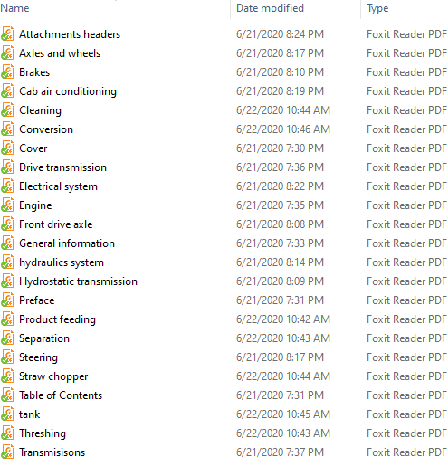Click the file icon for Engine
This screenshot has width=448, height=476.
coord(7,205)
